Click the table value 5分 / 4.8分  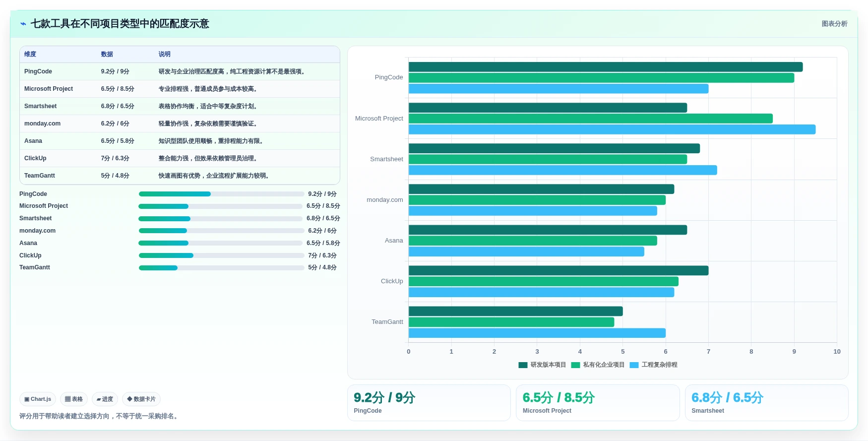[115, 176]
